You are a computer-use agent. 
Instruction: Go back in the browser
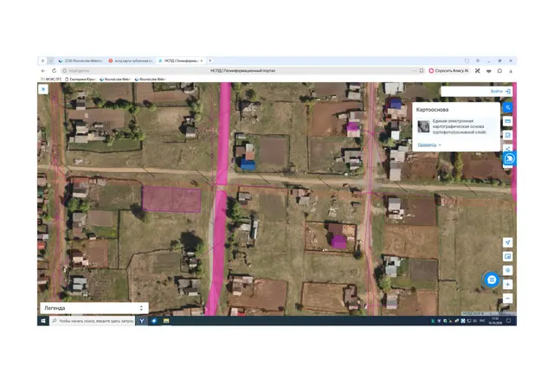point(43,71)
